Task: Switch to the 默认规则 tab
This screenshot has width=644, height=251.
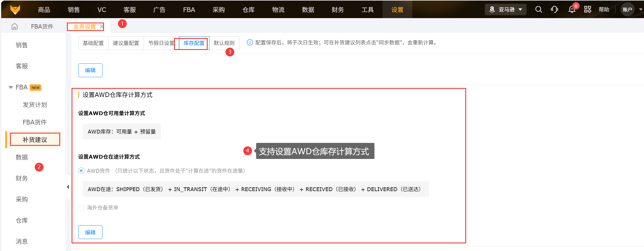Action: (224, 43)
